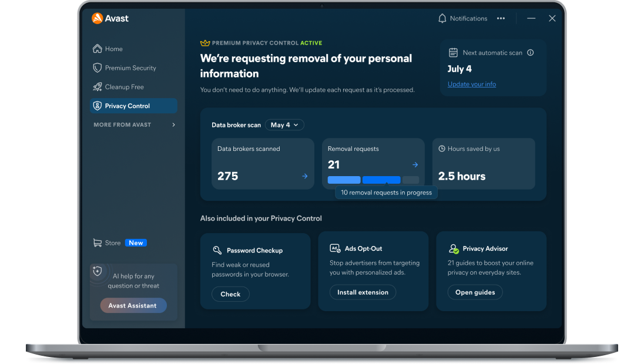This screenshot has height=364, width=644.
Task: Click the Hours saved clock icon
Action: 442,149
